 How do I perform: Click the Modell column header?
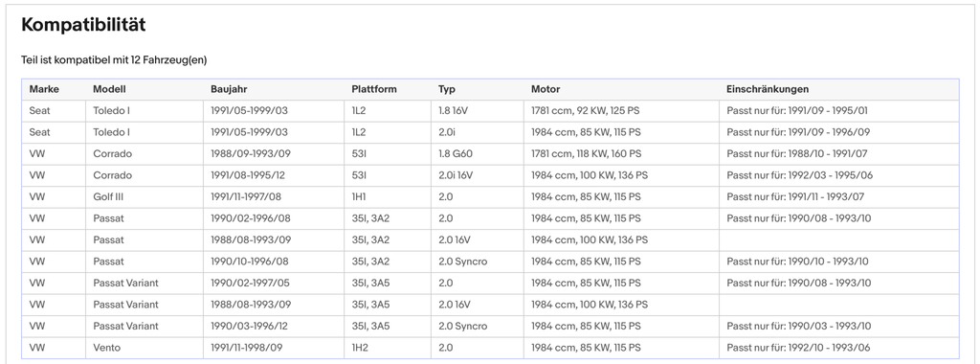click(109, 89)
